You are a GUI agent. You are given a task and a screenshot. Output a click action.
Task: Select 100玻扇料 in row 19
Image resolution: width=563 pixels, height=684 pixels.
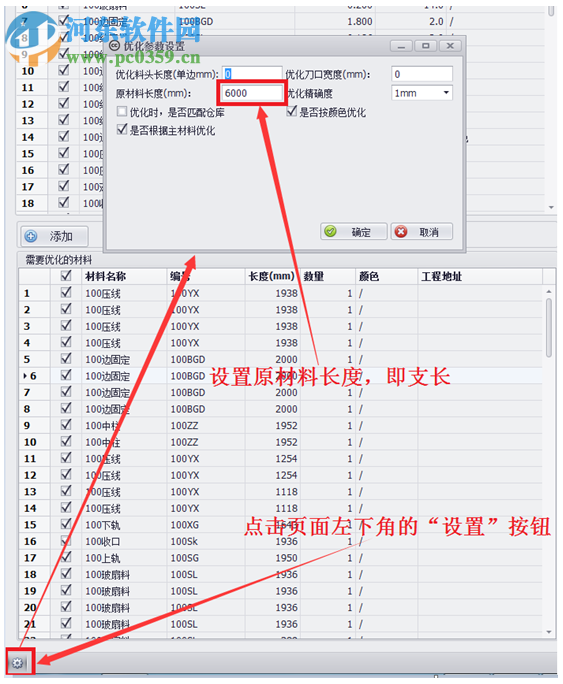coord(107,591)
